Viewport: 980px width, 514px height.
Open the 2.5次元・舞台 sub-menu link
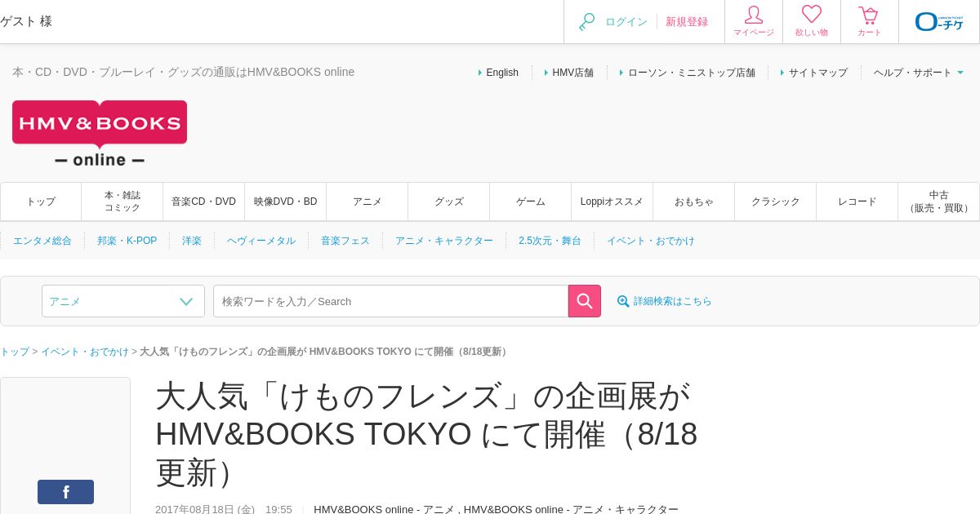550,241
